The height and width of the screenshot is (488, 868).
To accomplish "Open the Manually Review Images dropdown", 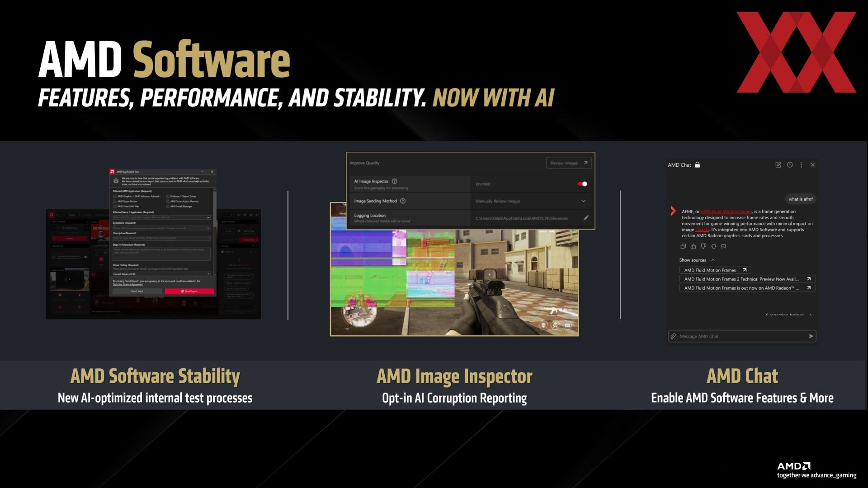I will point(531,201).
